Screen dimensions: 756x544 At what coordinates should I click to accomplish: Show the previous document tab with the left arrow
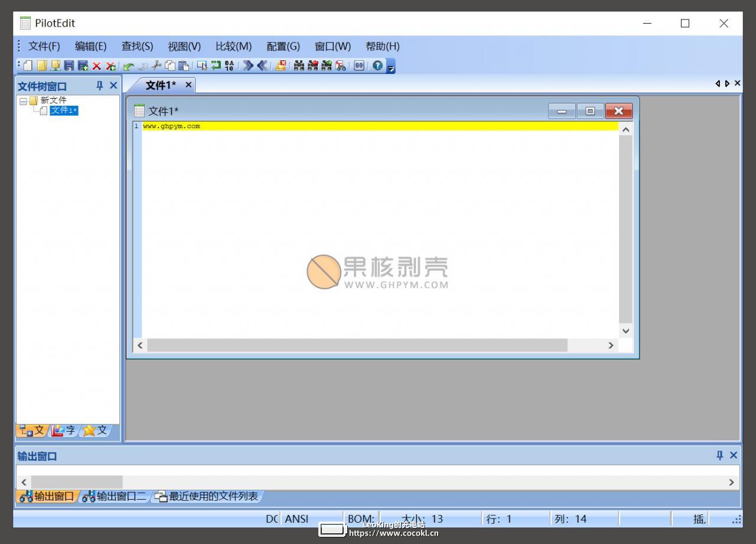point(718,84)
